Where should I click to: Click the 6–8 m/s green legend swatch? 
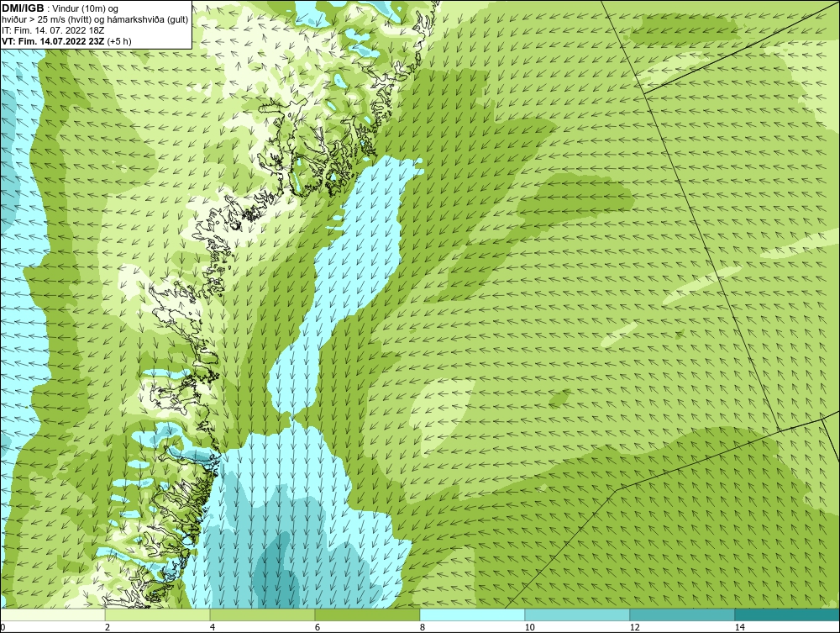(x=368, y=615)
